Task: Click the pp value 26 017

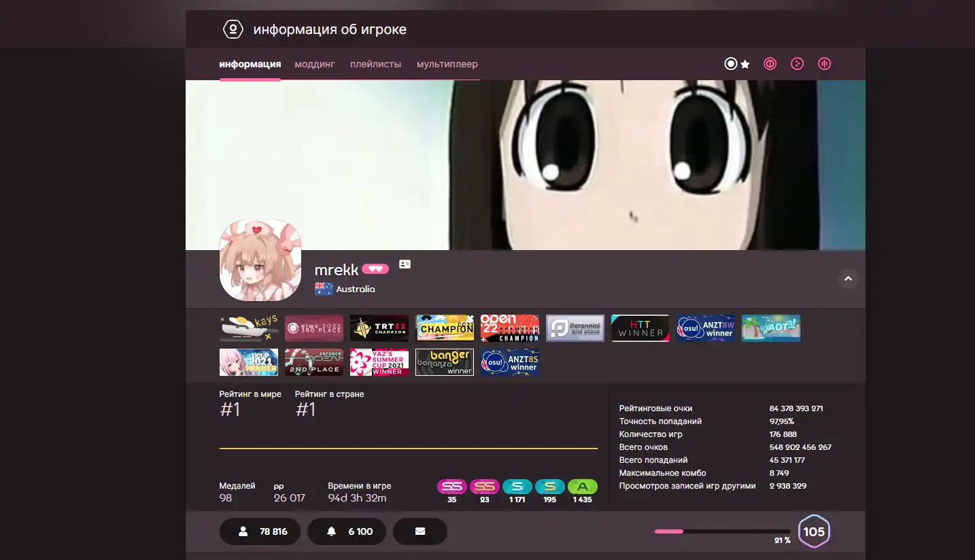Action: (290, 498)
